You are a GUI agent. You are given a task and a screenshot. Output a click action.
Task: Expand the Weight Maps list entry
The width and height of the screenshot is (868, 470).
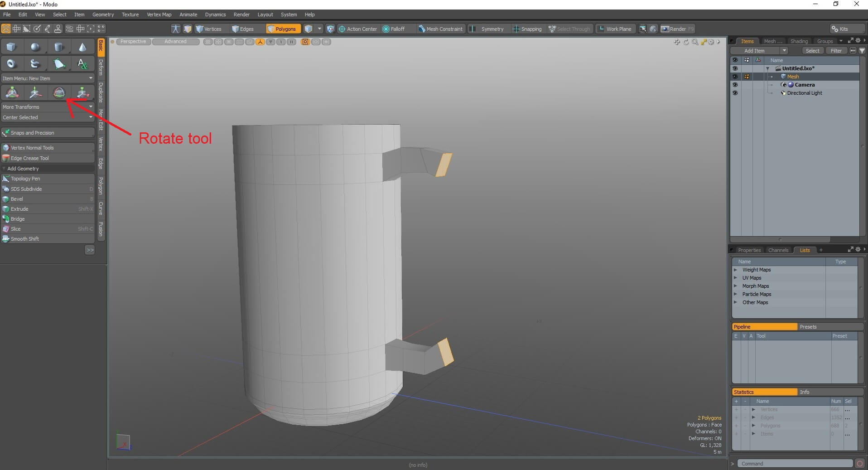coord(736,269)
